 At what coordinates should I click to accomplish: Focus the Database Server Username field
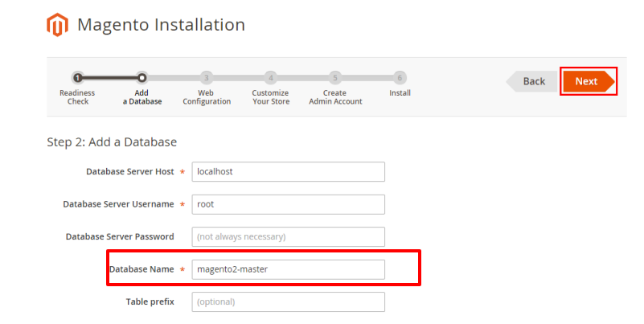[288, 204]
